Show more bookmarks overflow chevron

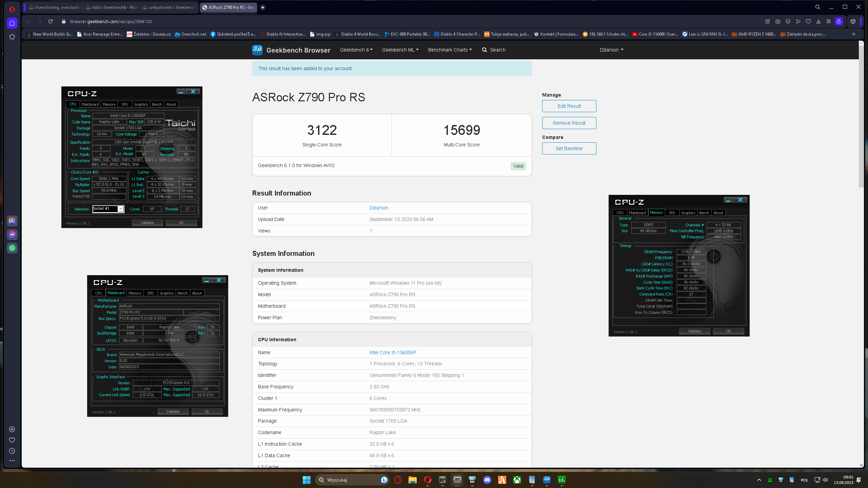coord(854,34)
